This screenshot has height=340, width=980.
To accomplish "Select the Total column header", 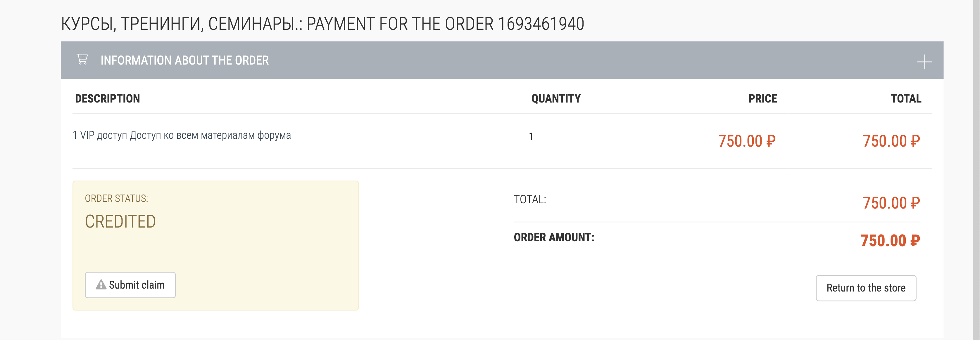I will click(x=906, y=99).
